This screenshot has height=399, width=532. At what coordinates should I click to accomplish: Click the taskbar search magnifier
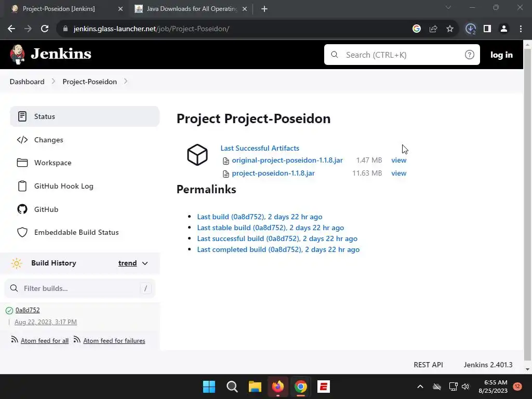click(x=232, y=387)
